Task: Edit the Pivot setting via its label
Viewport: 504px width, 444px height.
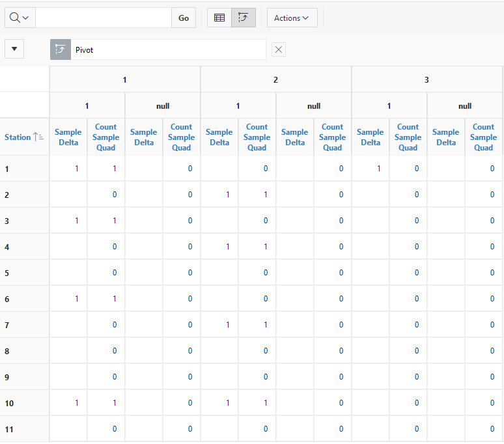Action: (x=85, y=50)
